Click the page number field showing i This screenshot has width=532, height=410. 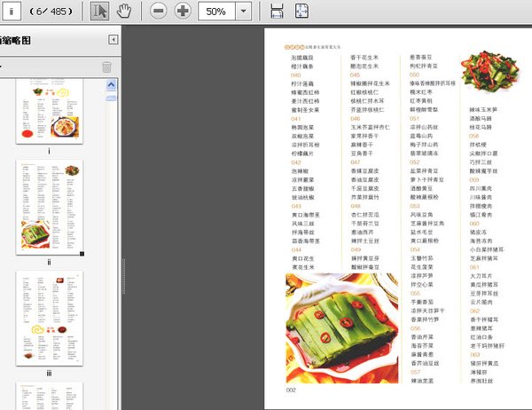[12, 12]
